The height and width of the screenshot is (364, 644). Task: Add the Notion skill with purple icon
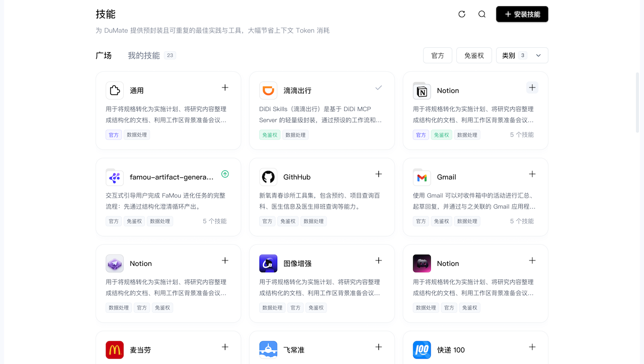[x=225, y=260]
